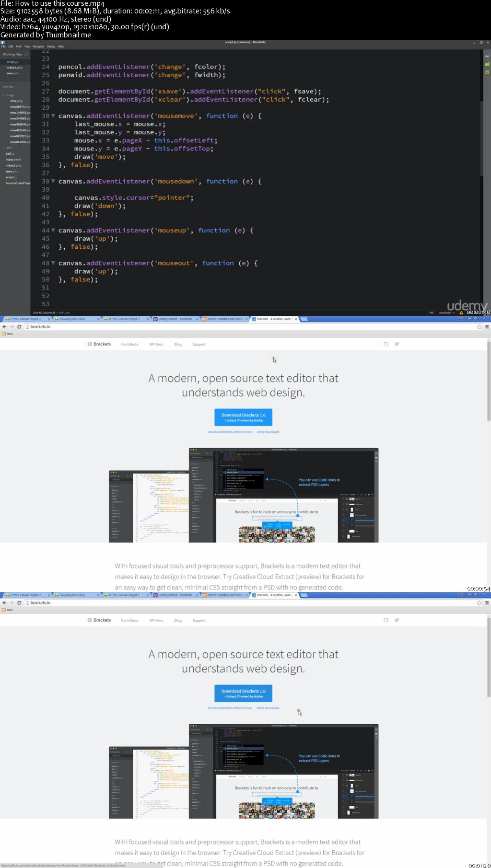The width and height of the screenshot is (491, 868).
Task: Bookmark the page with the star in 00:00:54 frame
Action: coord(479,326)
